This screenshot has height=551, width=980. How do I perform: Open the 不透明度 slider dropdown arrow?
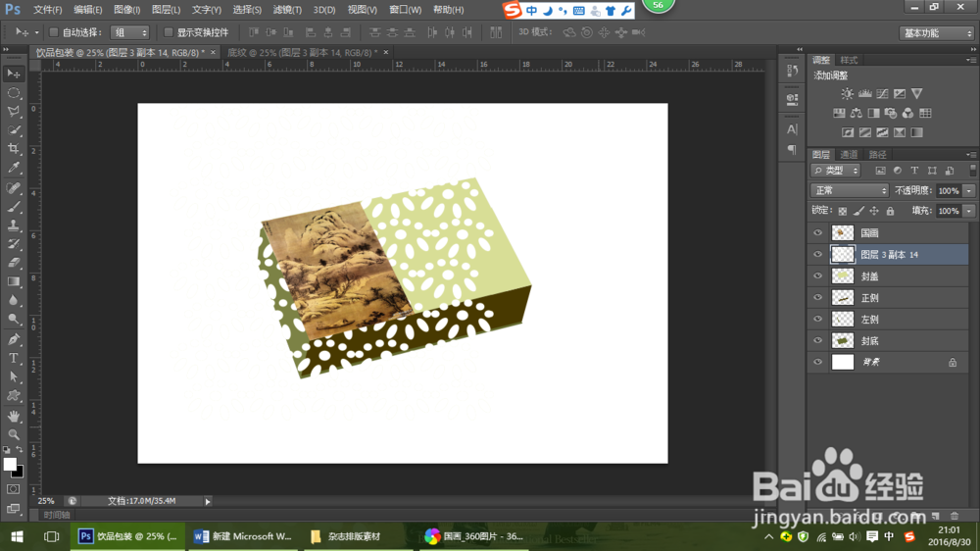tap(969, 191)
